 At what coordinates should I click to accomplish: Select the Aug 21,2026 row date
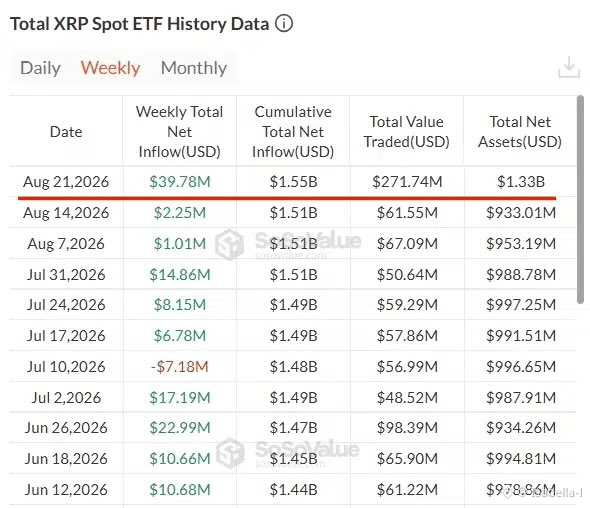coord(66,182)
